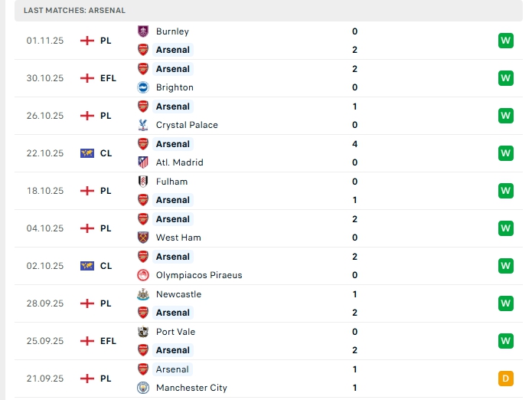Click the Brighton club crest
532x400 pixels.
[x=142, y=87]
